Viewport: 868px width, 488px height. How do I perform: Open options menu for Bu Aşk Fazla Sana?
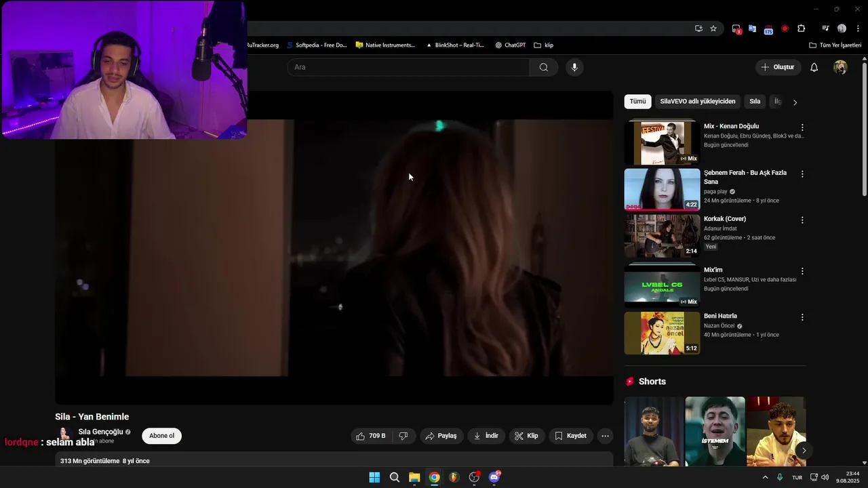(802, 174)
